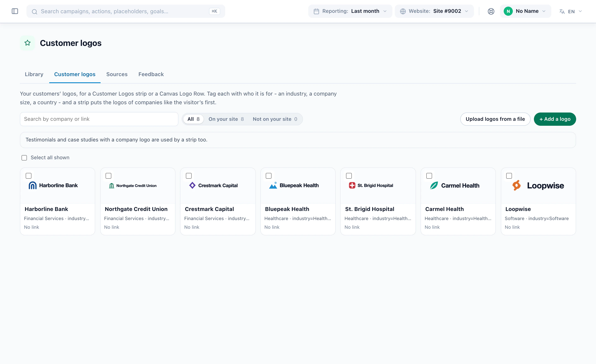
Task: Click the Bluepeak Health logo image
Action: 294,185
